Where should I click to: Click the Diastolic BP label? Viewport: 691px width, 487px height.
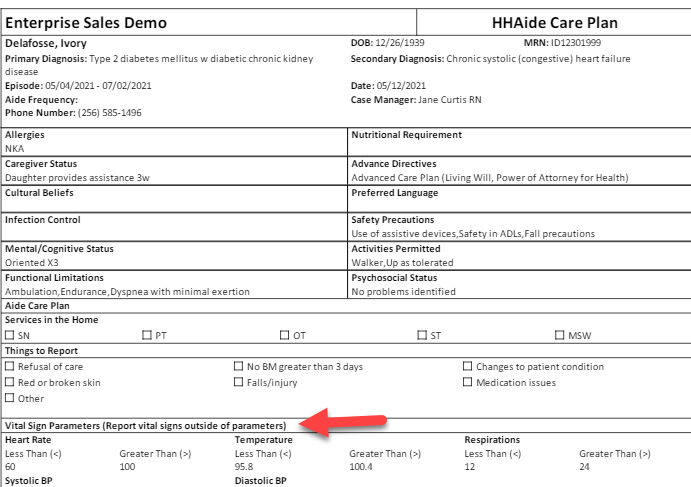tap(260, 481)
